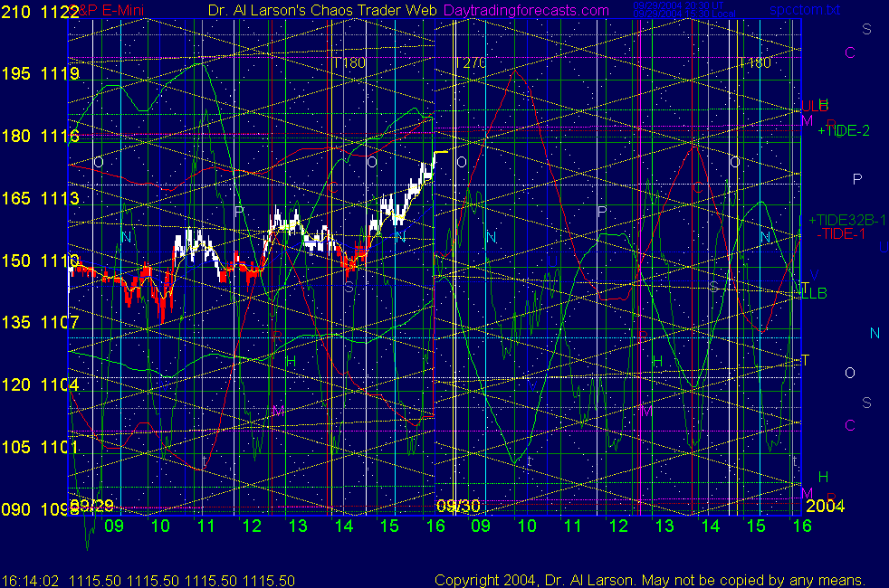889x588 pixels.
Task: Click the red "-TIDE-1" legend label
Action: [x=841, y=233]
